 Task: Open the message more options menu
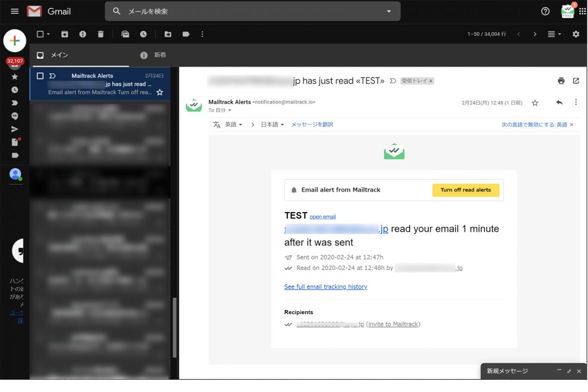tap(576, 102)
